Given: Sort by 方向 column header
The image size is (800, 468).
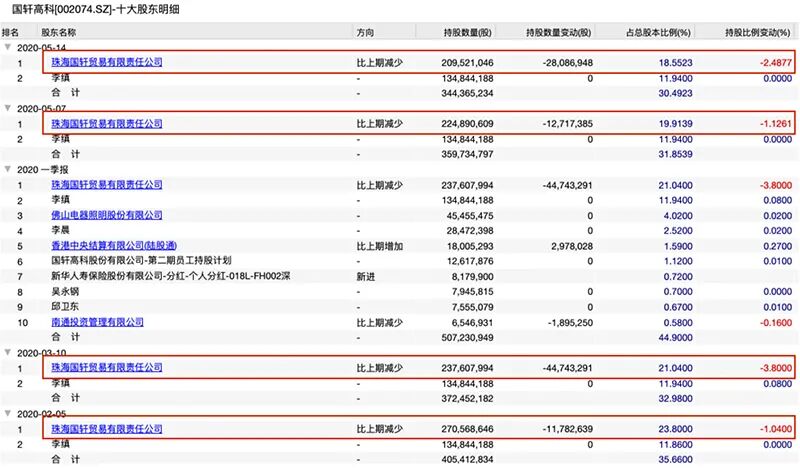Looking at the screenshot, I should tap(365, 32).
